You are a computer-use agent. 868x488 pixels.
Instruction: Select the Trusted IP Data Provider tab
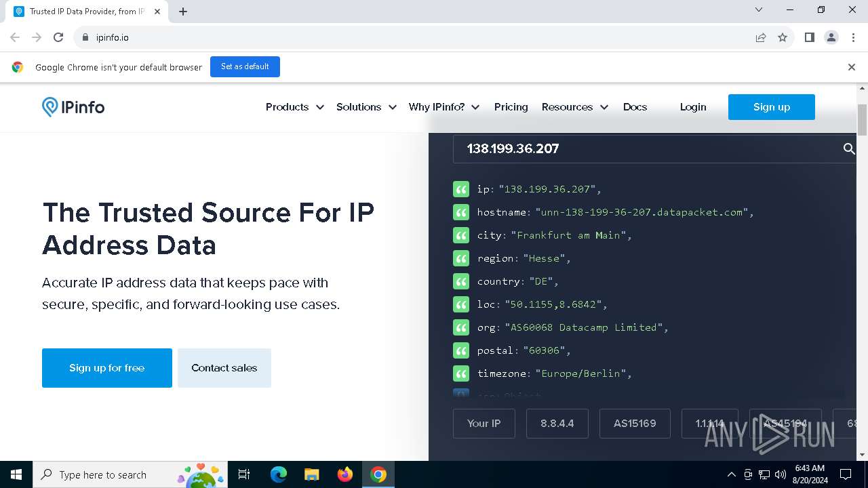(x=87, y=12)
